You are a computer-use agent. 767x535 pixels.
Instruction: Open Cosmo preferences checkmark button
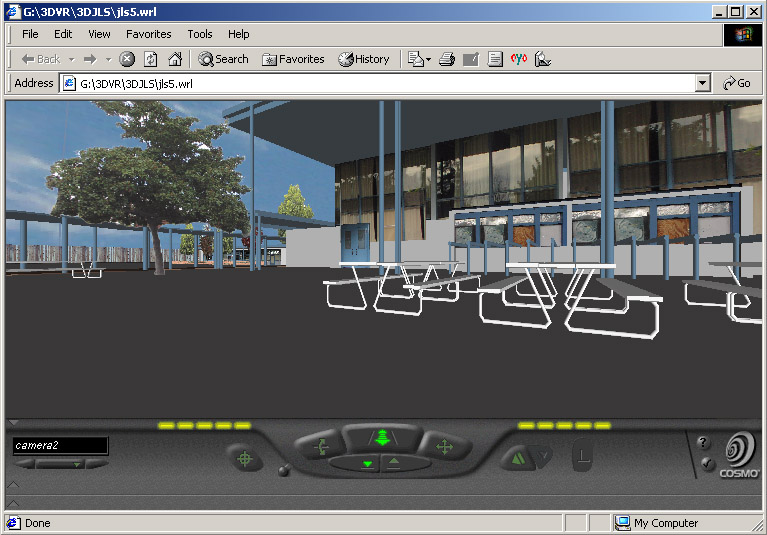click(x=707, y=463)
